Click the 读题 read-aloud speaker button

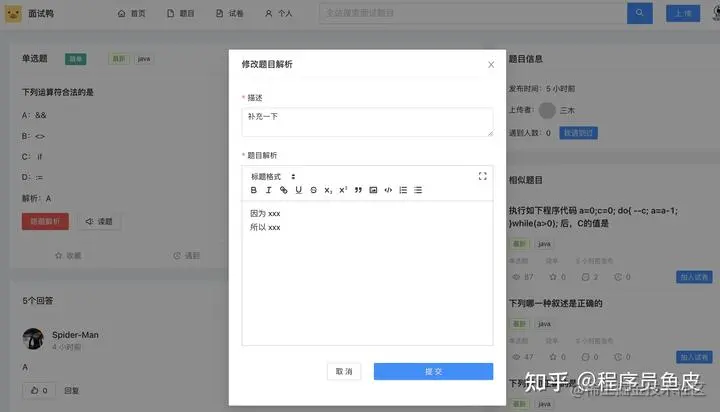(x=99, y=221)
